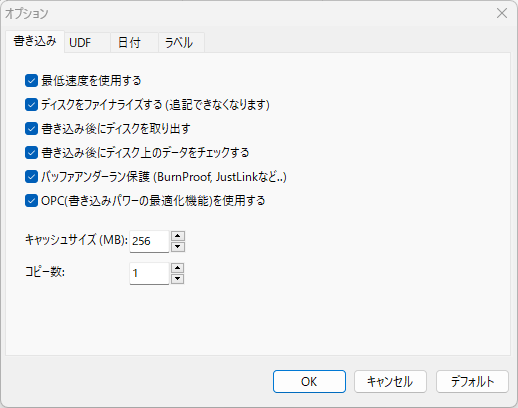Click the コピー数 input field

click(149, 273)
